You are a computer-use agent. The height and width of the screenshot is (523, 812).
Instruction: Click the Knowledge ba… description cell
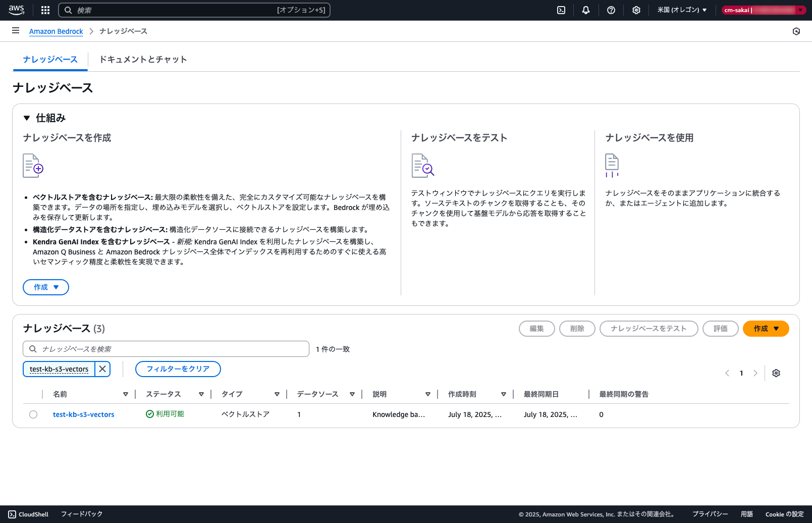[399, 414]
